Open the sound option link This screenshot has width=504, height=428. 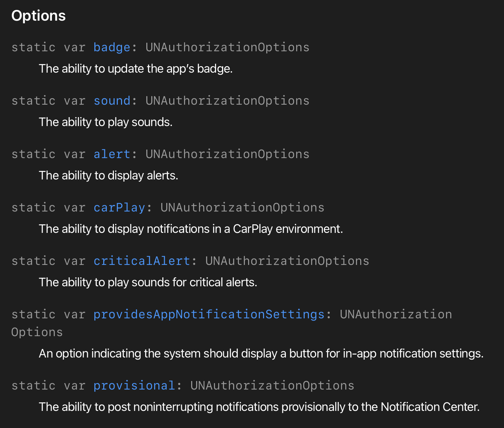click(112, 101)
